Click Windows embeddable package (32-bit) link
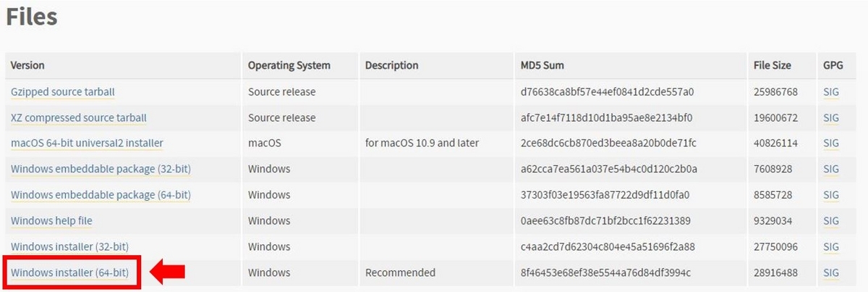Viewport: 868px width, 292px height. [101, 169]
